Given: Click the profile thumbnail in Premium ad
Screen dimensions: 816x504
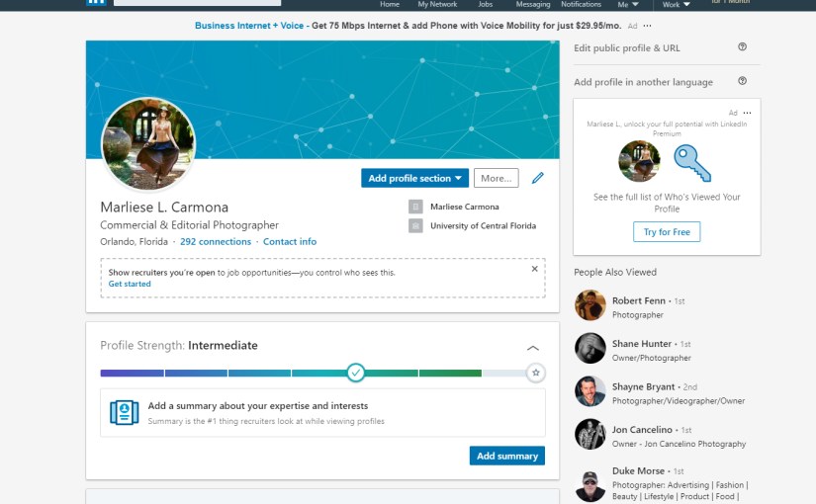Looking at the screenshot, I should tap(639, 161).
